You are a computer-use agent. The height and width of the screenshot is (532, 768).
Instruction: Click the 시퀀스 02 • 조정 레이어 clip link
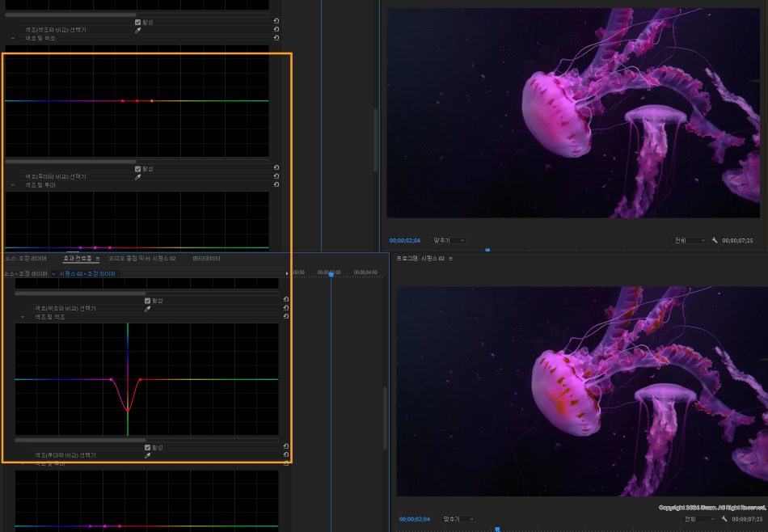point(87,274)
